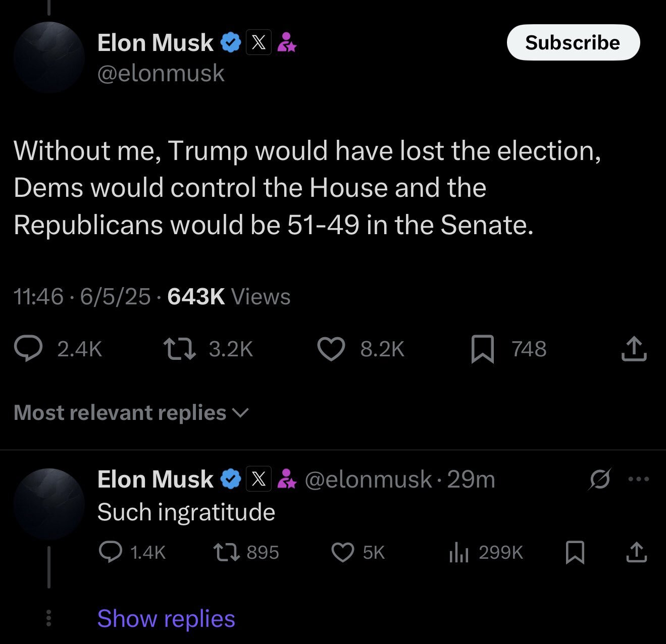
Task: Open the Grok icon on the reply
Action: click(599, 479)
